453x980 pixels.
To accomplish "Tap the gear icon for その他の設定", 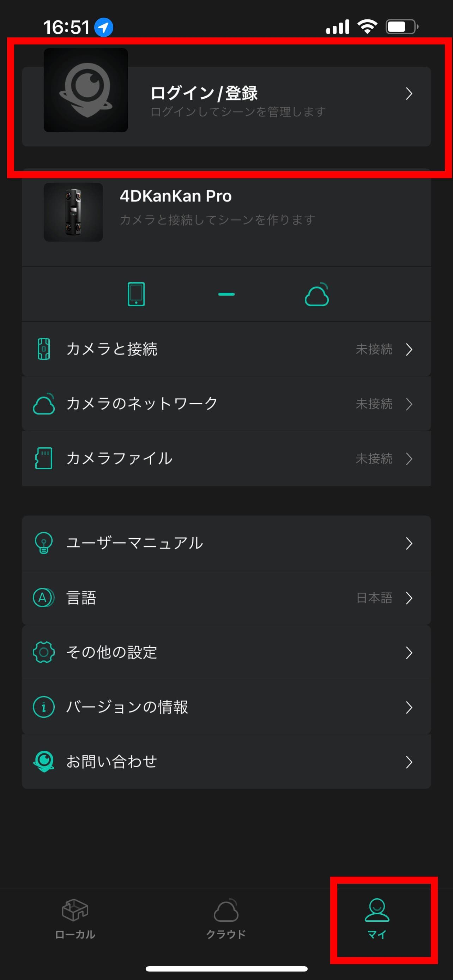I will (x=44, y=652).
